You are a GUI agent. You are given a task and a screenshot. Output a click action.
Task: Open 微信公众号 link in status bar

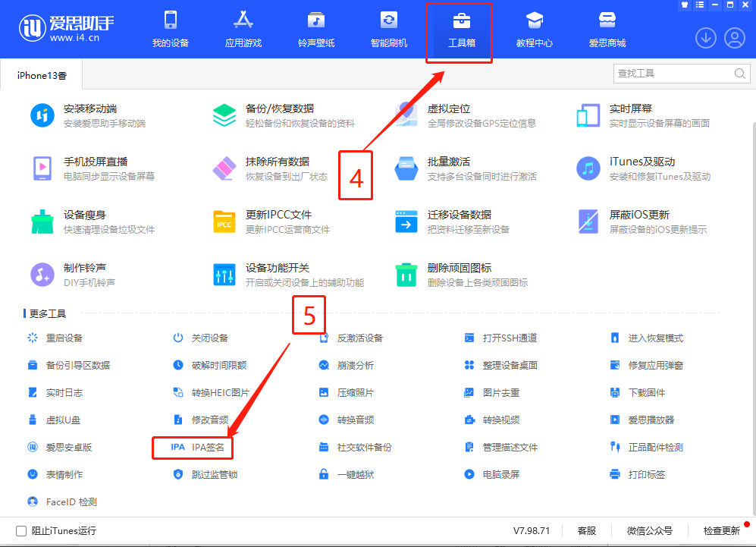(649, 531)
